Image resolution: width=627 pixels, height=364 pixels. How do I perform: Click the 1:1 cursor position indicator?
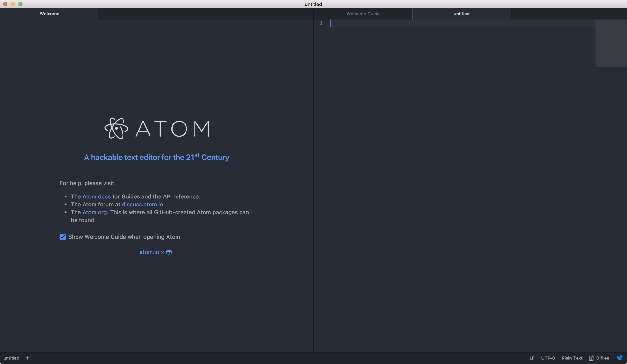29,358
